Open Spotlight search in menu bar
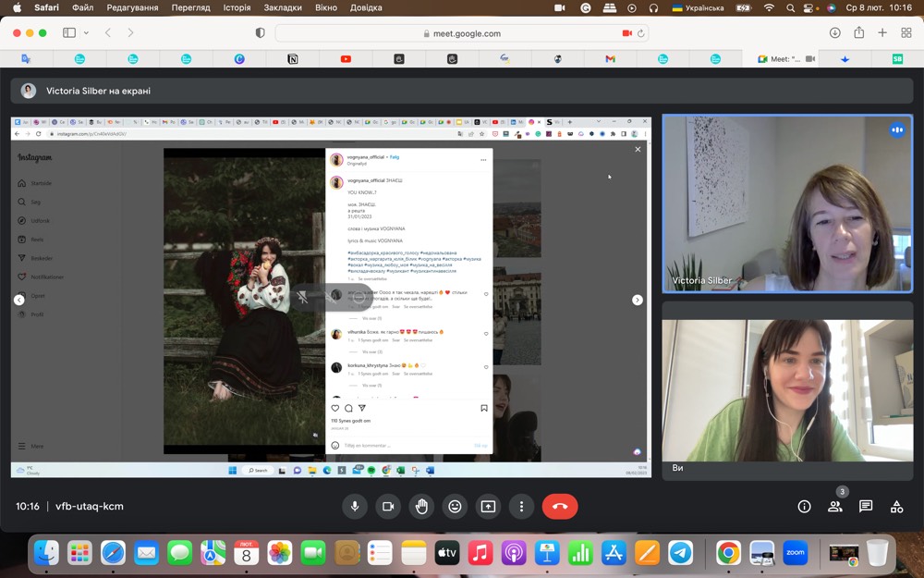Image resolution: width=924 pixels, height=578 pixels. (790, 7)
